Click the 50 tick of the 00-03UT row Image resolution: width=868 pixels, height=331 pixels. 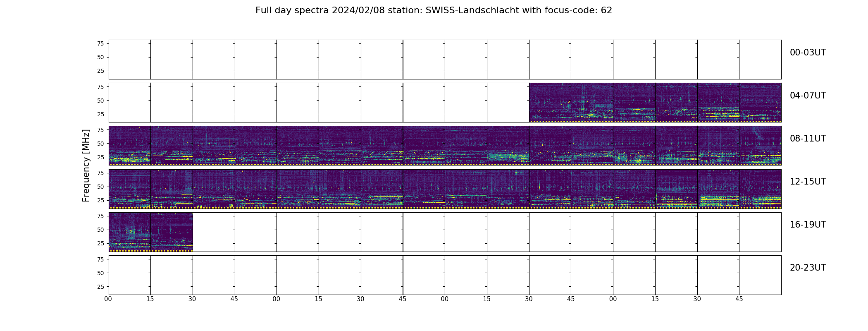[100, 57]
